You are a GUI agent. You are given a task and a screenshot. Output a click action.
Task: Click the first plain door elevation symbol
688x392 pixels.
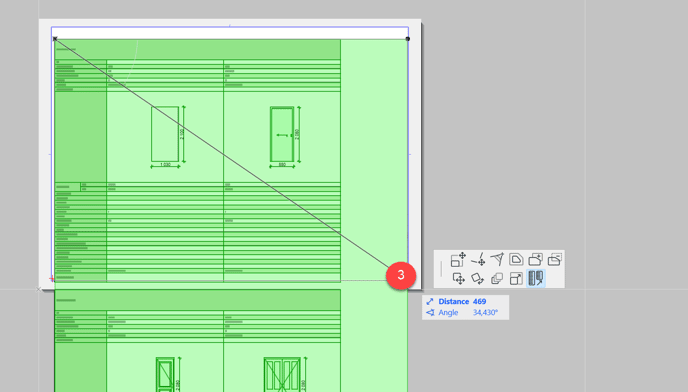coord(165,134)
